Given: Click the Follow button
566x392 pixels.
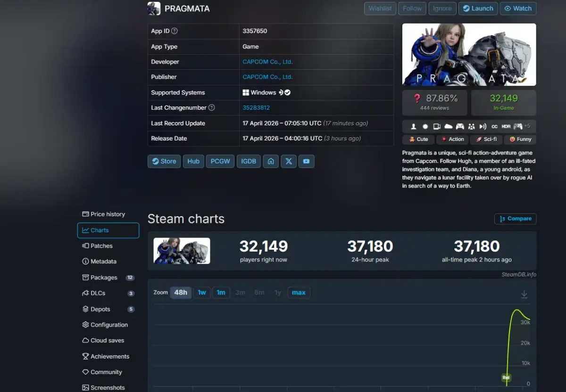Looking at the screenshot, I should (412, 8).
